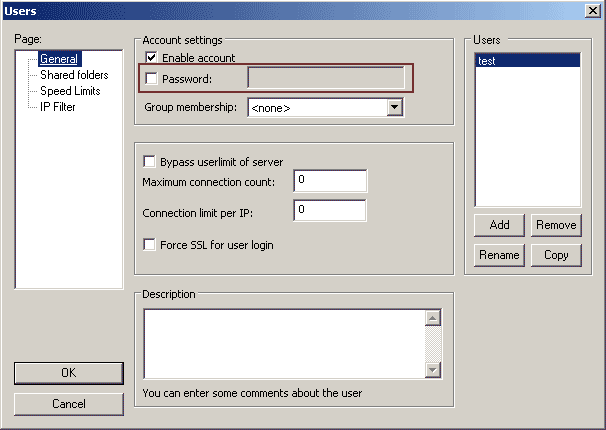Check Force SSL for user login
The image size is (606, 430).
(149, 245)
